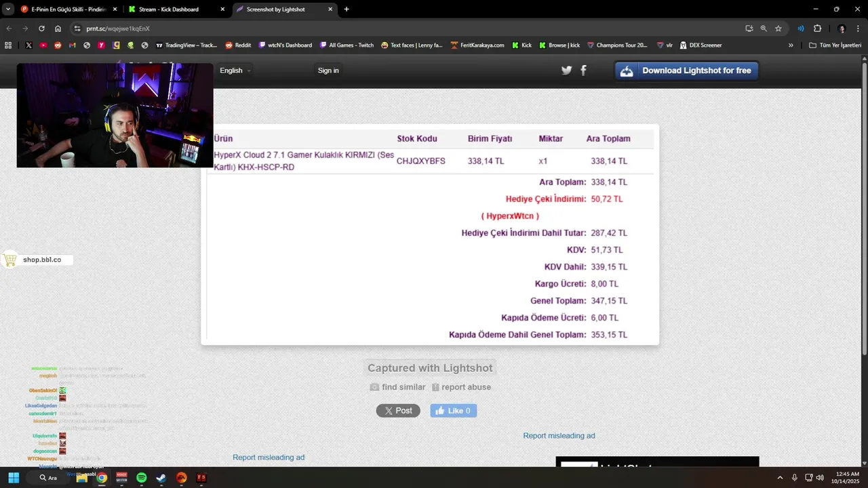Open DEX Screener bookmark

(x=700, y=45)
